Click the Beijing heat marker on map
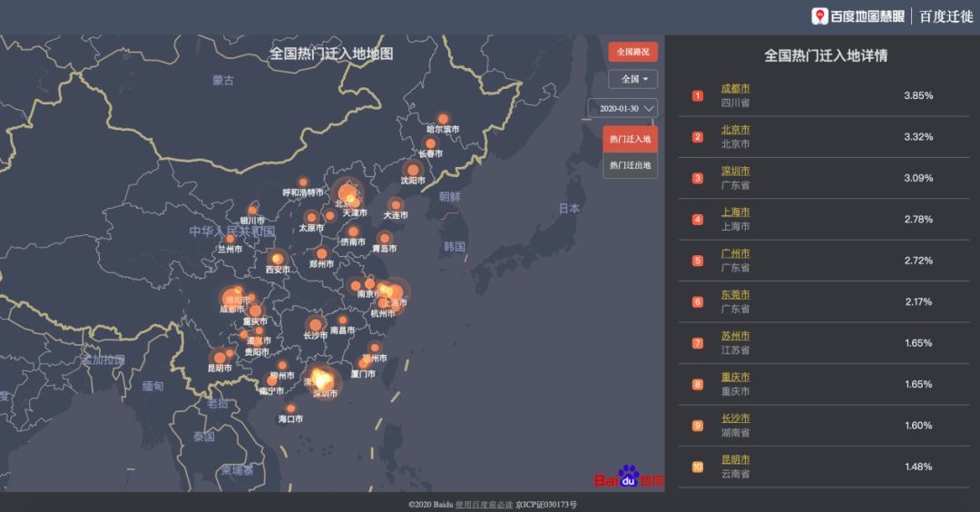 pyautogui.click(x=347, y=192)
